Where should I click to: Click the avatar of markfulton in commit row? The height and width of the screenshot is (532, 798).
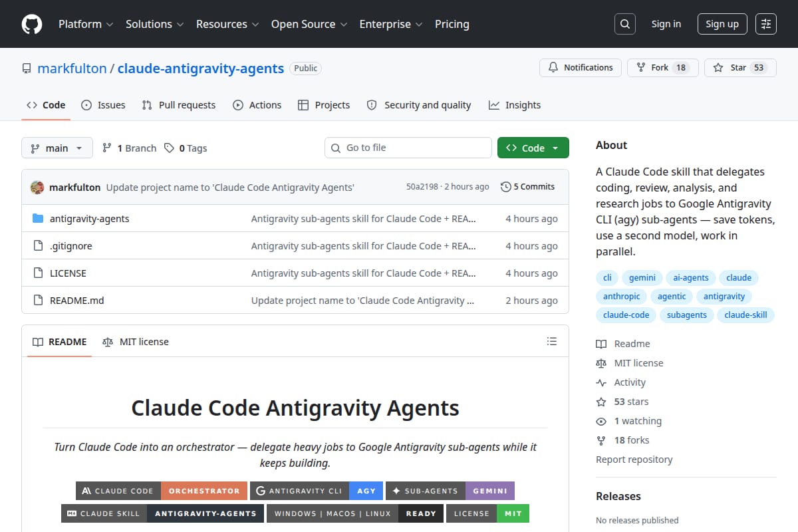(37, 187)
